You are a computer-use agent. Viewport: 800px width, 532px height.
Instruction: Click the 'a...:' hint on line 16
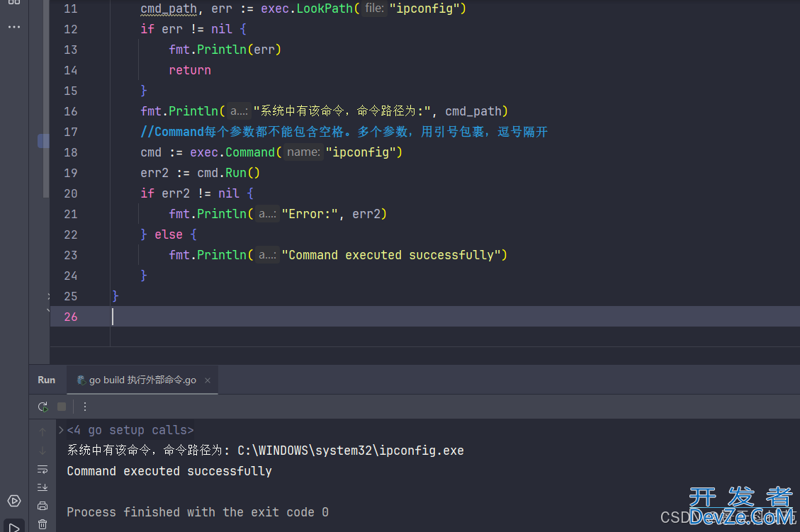239,111
